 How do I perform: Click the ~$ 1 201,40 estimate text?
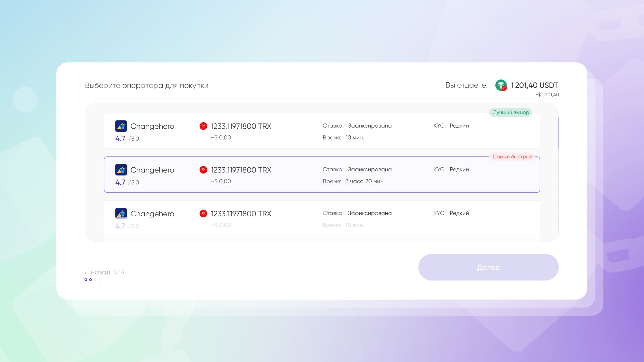coord(547,95)
